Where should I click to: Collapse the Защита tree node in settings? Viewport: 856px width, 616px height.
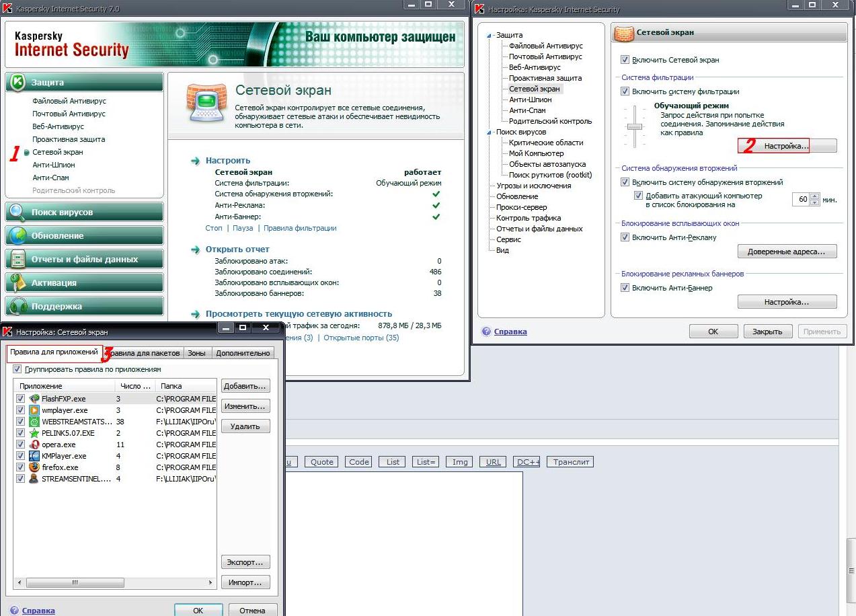click(x=490, y=36)
